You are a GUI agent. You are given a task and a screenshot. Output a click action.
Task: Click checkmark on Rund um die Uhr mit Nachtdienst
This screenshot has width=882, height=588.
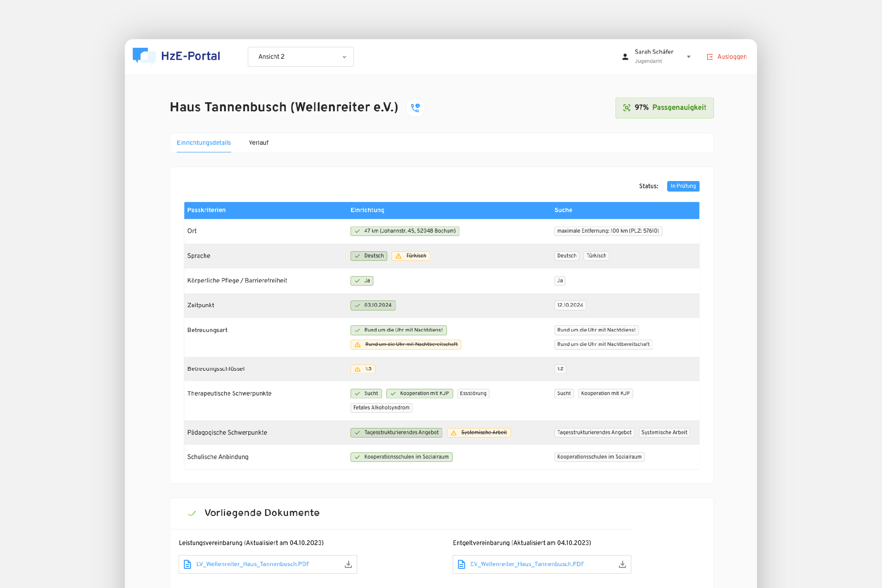tap(358, 330)
